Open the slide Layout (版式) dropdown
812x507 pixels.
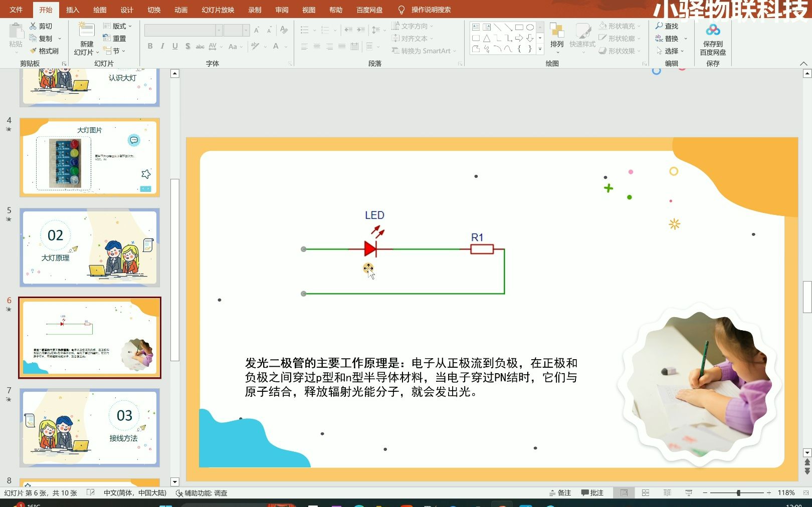coord(119,26)
